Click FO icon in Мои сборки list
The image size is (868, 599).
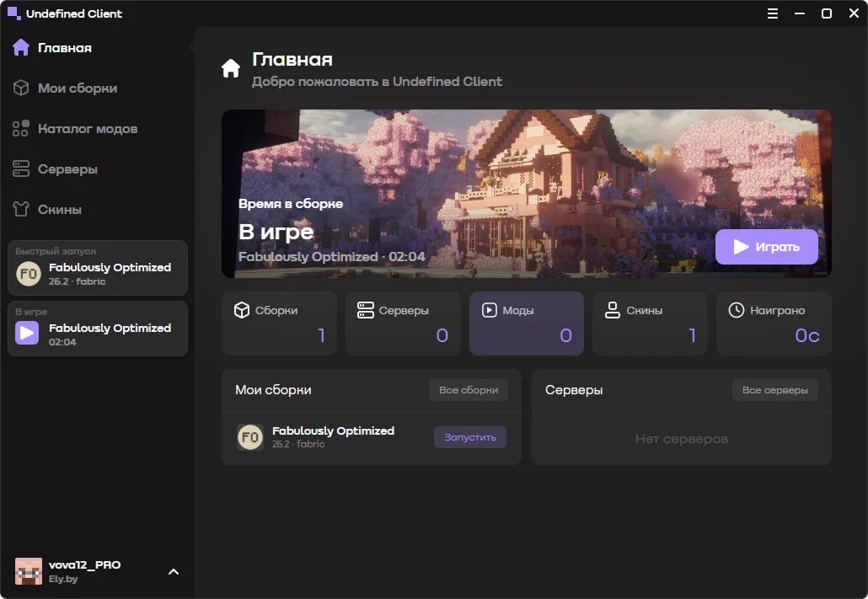click(x=250, y=437)
